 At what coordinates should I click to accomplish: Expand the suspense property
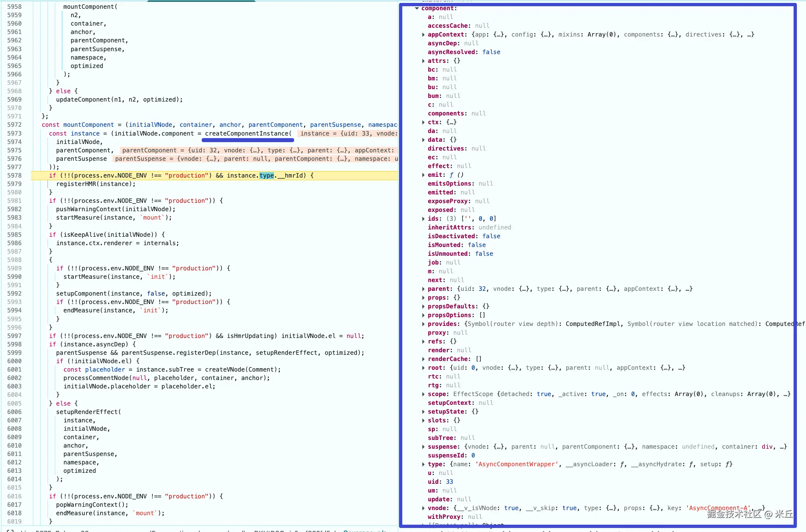click(423, 447)
